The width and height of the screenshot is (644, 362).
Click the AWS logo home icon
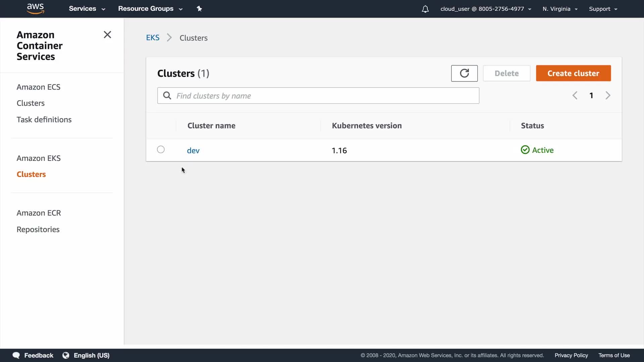pyautogui.click(x=35, y=9)
